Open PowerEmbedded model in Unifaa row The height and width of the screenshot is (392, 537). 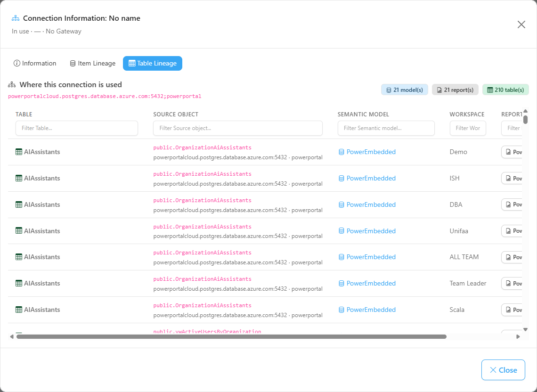pos(371,231)
